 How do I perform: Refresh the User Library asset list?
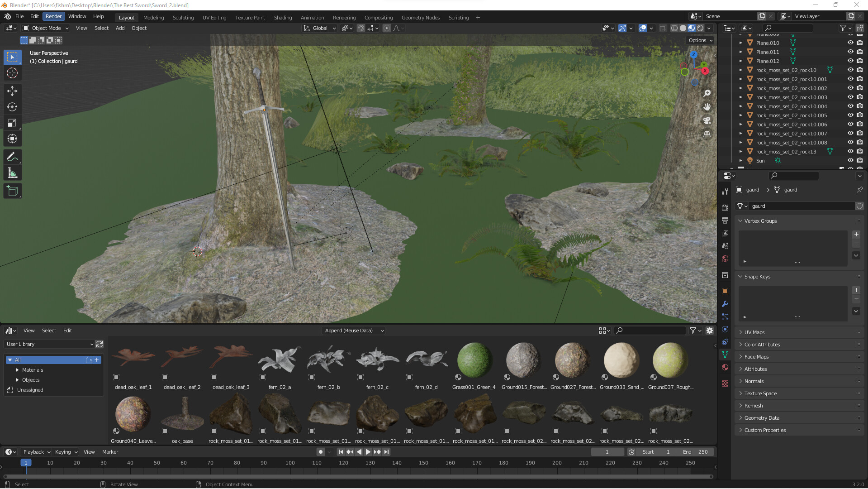(100, 344)
